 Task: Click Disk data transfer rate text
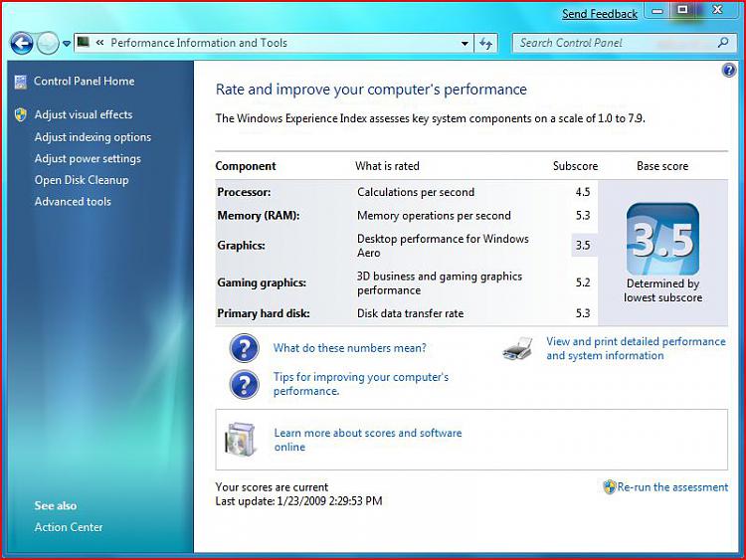(x=410, y=313)
